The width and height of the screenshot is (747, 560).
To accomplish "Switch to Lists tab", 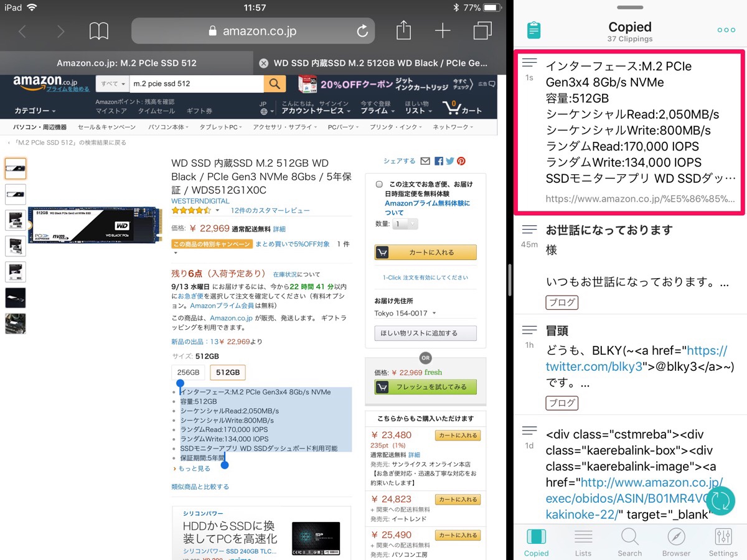I will (x=583, y=542).
